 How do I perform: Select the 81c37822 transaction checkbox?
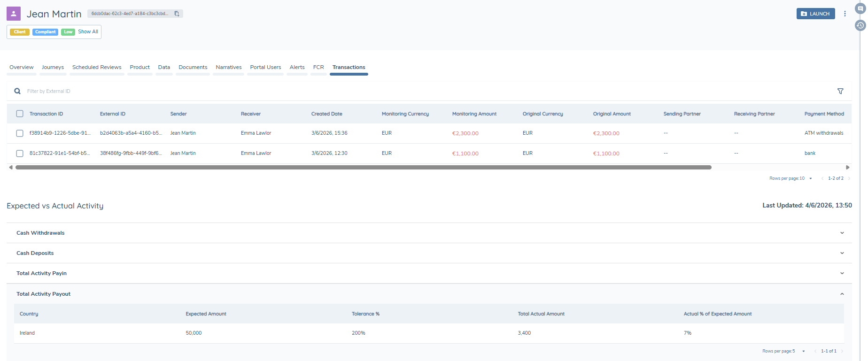click(20, 154)
